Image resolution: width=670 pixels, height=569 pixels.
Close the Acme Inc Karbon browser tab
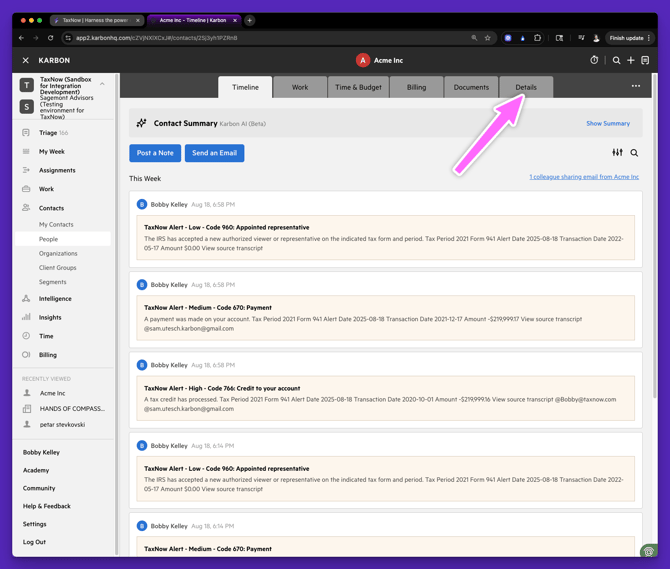click(x=235, y=20)
